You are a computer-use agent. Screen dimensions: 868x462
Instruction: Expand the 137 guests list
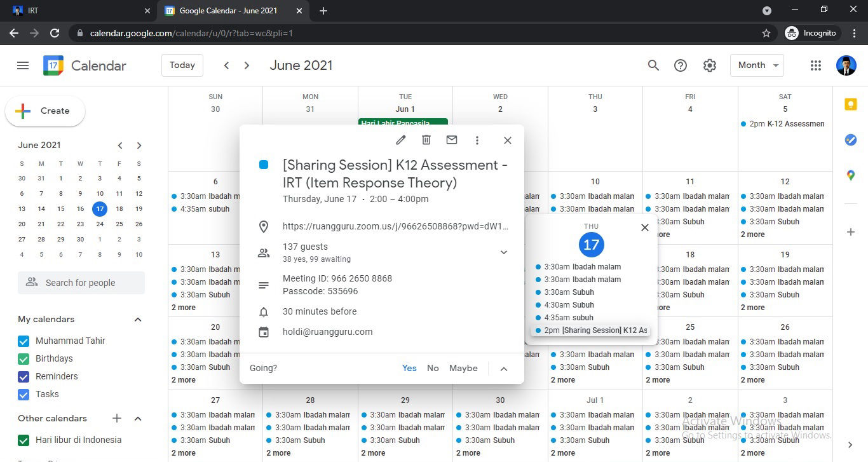pos(503,252)
